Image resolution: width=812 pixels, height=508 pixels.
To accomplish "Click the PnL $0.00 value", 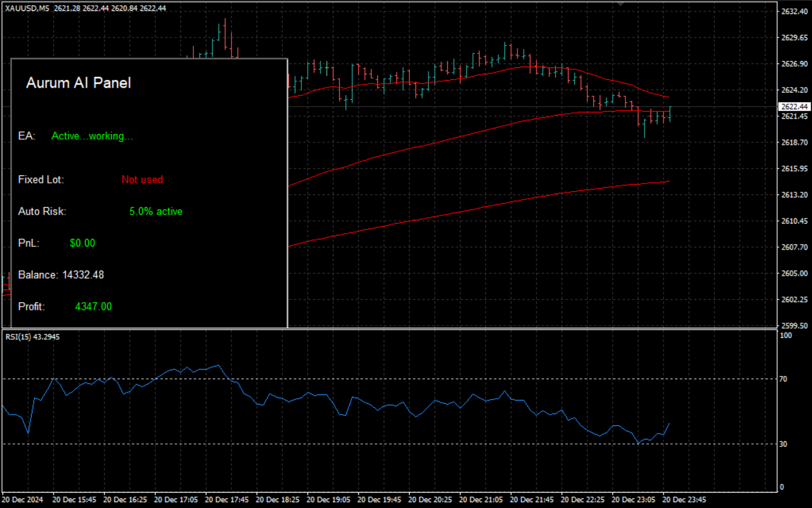I will pyautogui.click(x=82, y=243).
